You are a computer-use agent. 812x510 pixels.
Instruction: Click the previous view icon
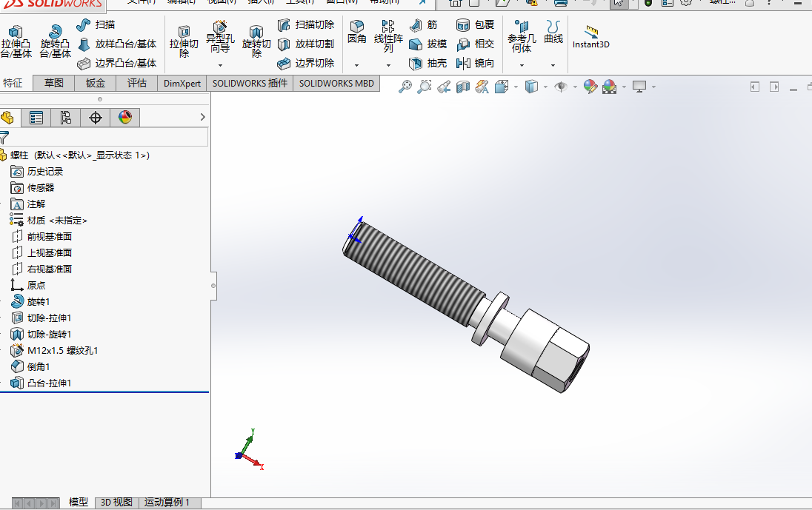pyautogui.click(x=443, y=87)
